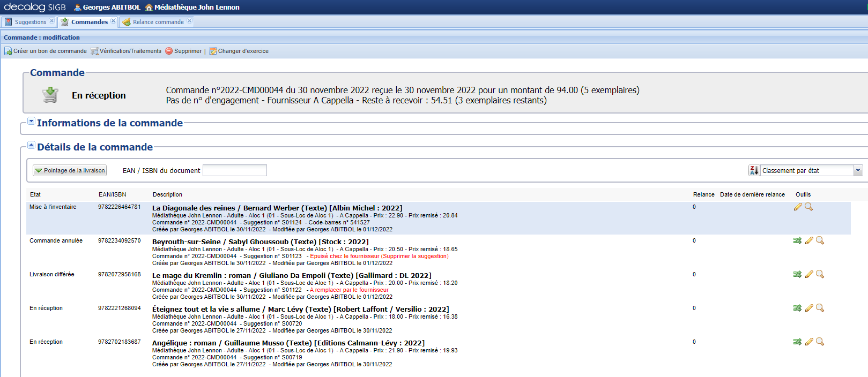This screenshot has width=868, height=377.
Task: Open title La Diagonale des reines
Action: pos(277,208)
